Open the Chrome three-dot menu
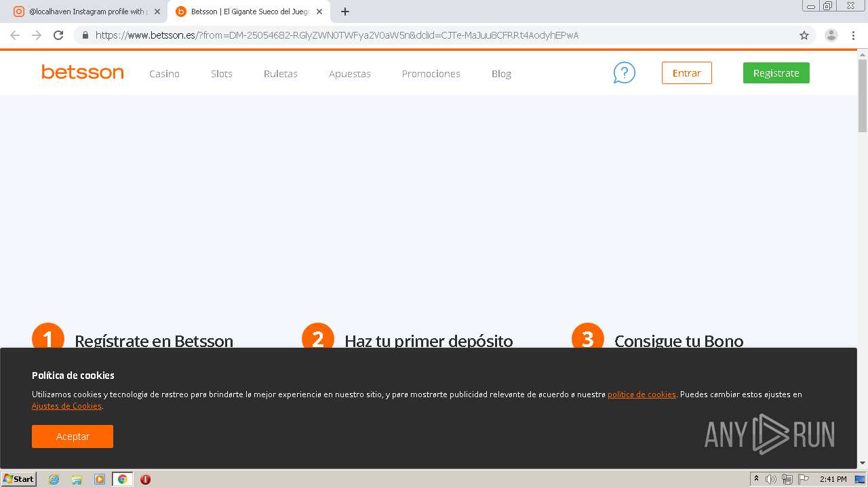Image resolution: width=868 pixels, height=488 pixels. pos(853,35)
